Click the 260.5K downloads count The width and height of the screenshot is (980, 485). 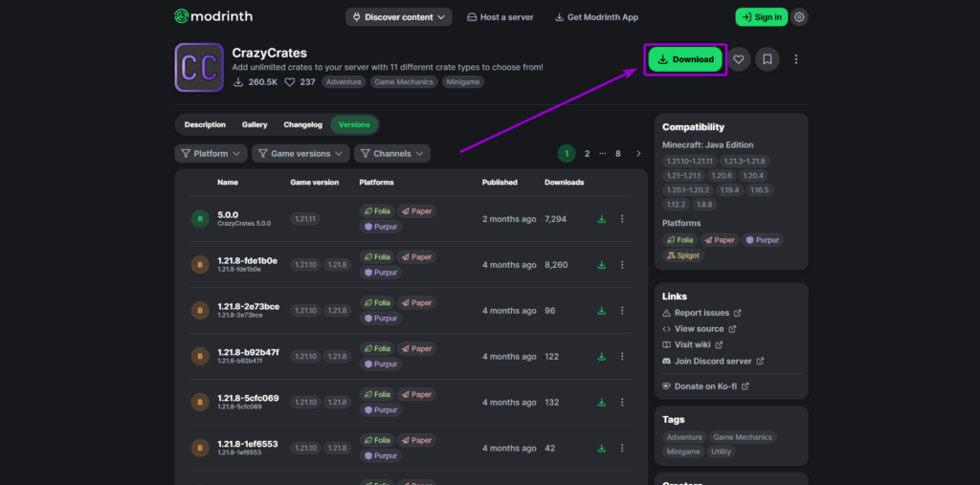[255, 82]
